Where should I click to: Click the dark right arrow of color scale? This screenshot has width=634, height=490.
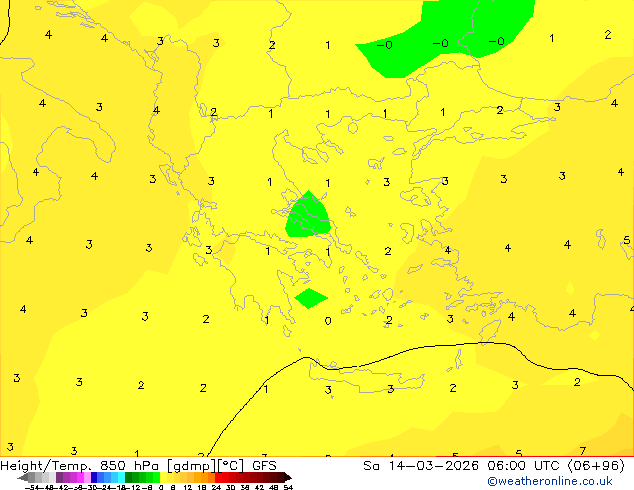pyautogui.click(x=287, y=478)
